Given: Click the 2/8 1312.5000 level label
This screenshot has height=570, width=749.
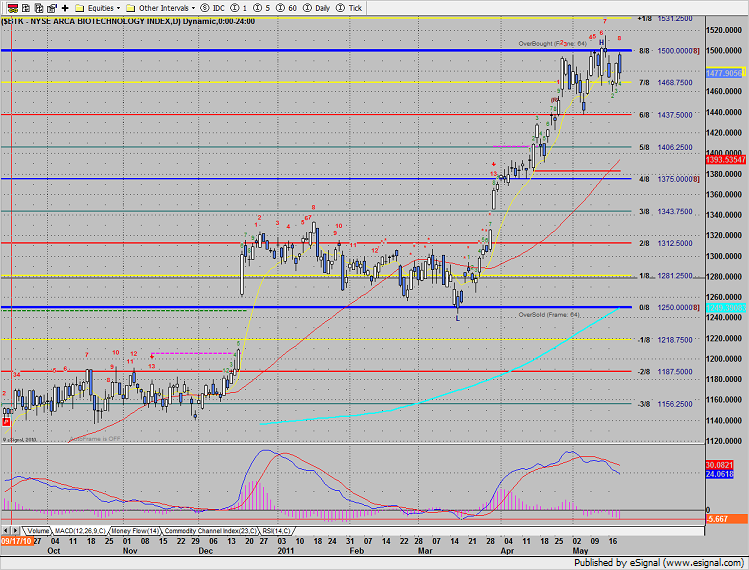Looking at the screenshot, I should pyautogui.click(x=665, y=243).
